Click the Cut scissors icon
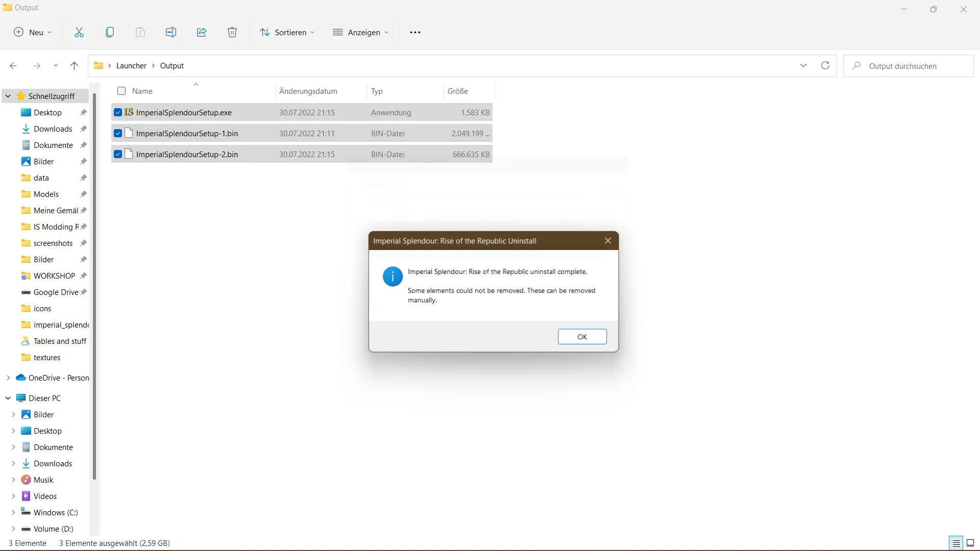 pyautogui.click(x=79, y=33)
